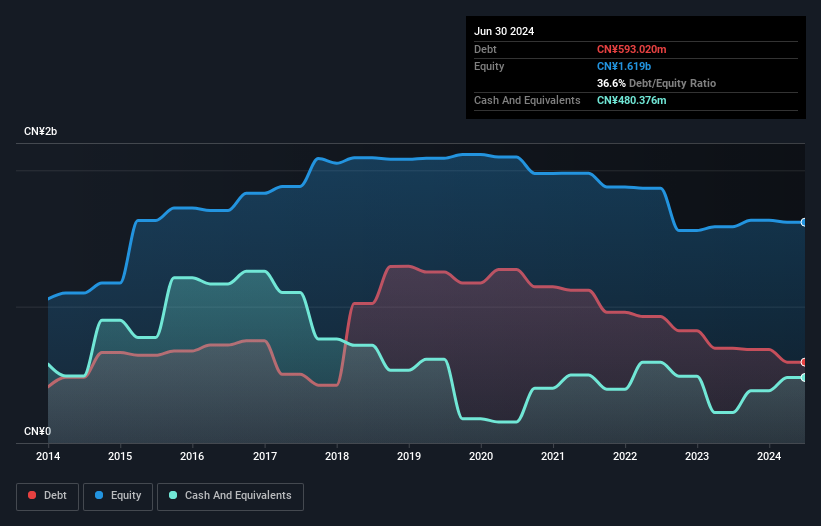
Task: Select the 2014 x-axis label
Action: tap(48, 456)
